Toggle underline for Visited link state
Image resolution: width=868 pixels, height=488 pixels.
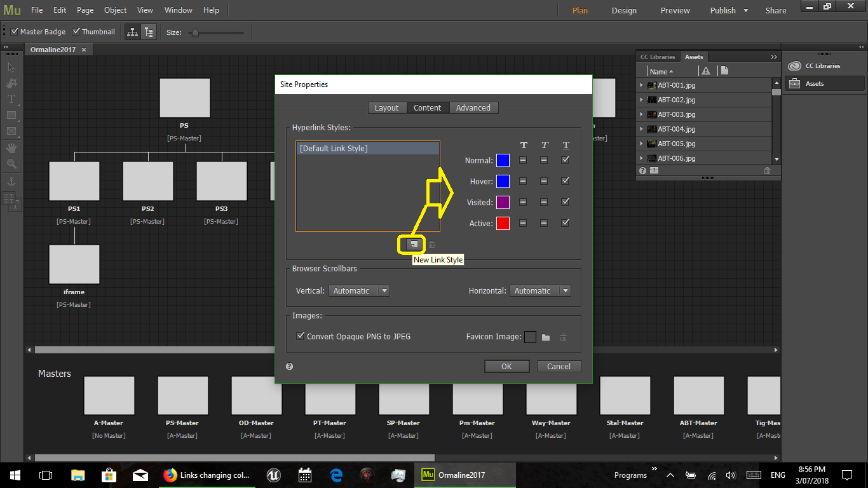(566, 202)
